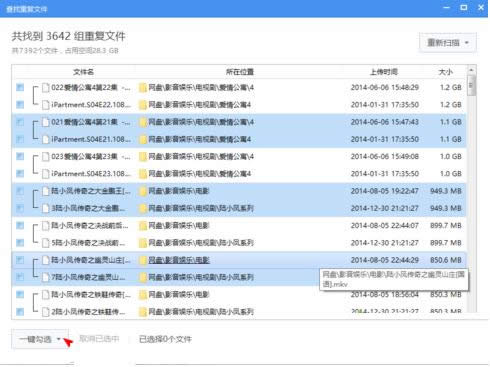Sort by 上传时间 column header

(384, 72)
